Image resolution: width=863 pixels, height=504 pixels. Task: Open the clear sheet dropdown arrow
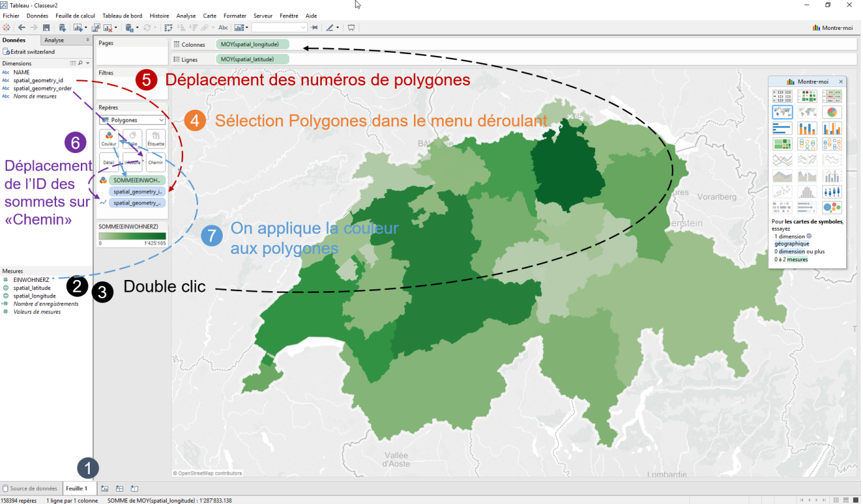pyautogui.click(x=116, y=27)
